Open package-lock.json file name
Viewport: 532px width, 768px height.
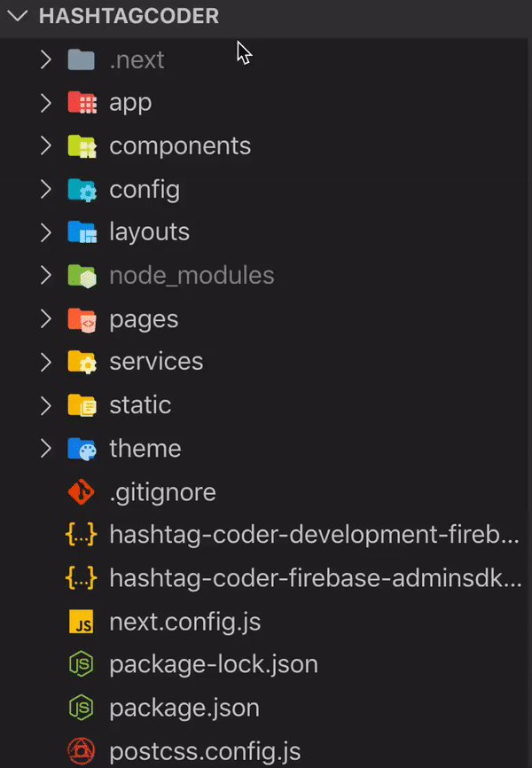[x=214, y=665]
